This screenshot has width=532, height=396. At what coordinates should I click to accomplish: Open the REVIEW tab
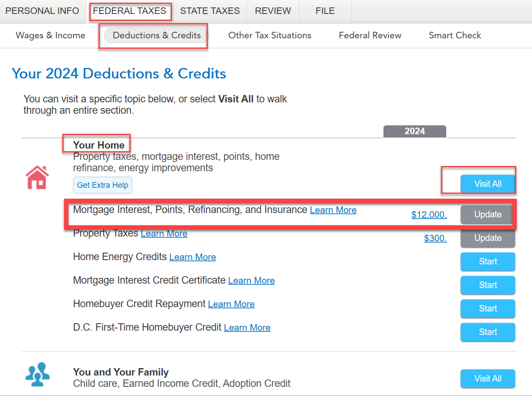pos(273,11)
